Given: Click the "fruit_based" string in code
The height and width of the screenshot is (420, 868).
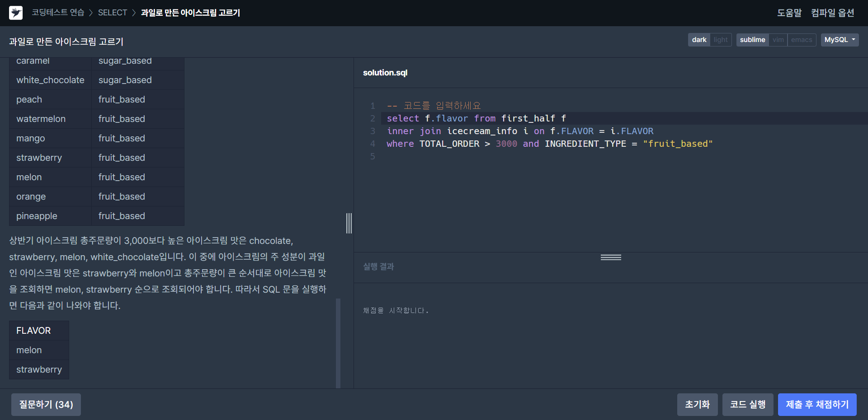Looking at the screenshot, I should [678, 144].
